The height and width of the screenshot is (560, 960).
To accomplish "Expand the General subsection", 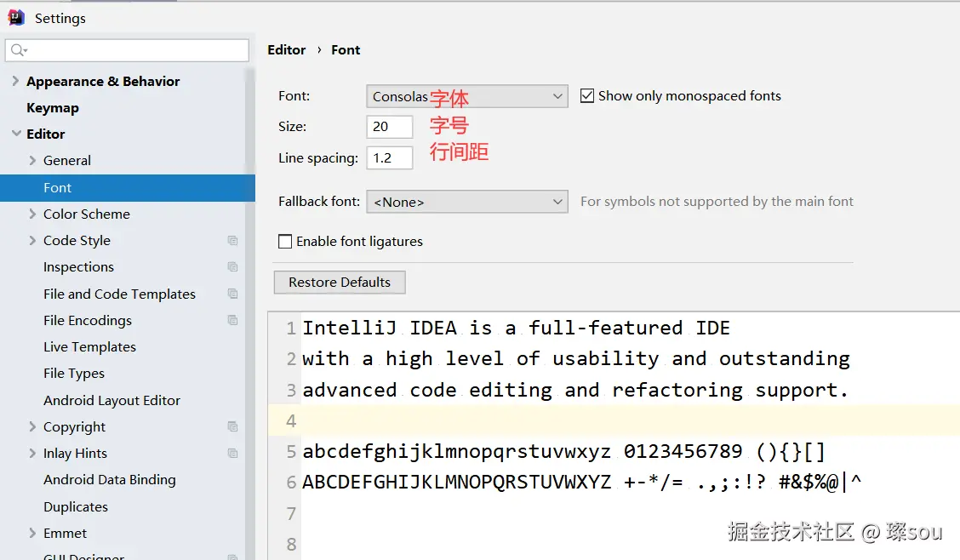I will click(x=33, y=160).
